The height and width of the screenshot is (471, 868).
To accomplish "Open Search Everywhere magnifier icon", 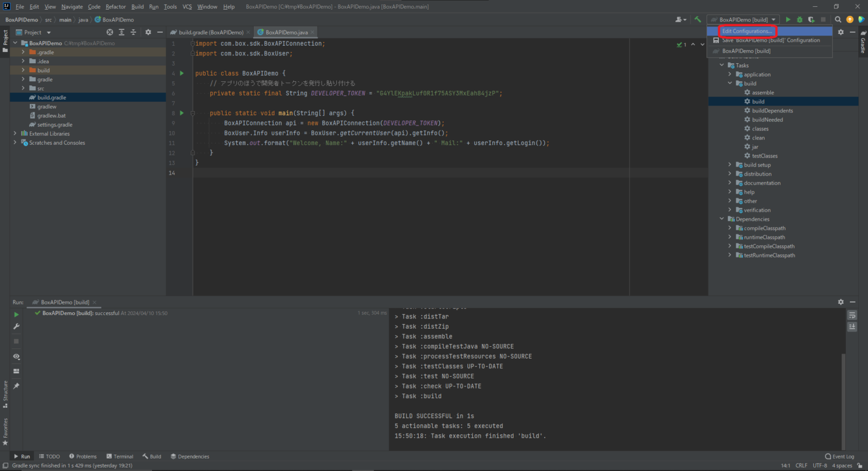I will 838,19.
